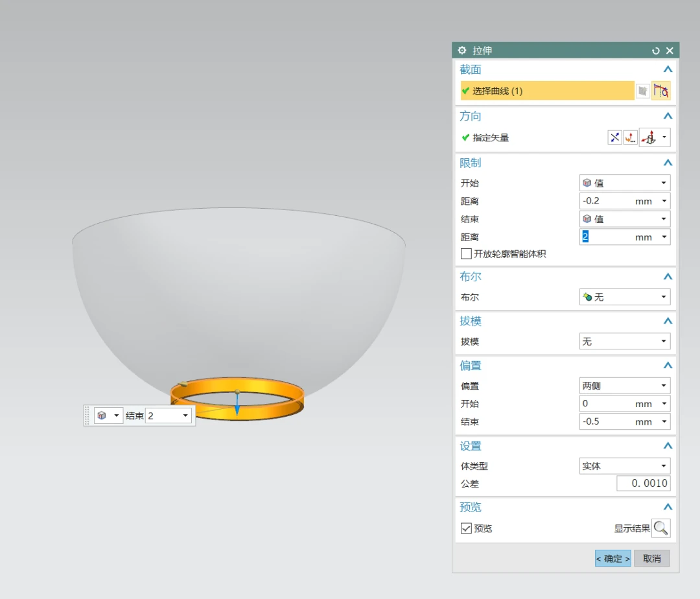Screen dimensions: 700x599
Task: Open the 开始 limit type dropdown
Action: pyautogui.click(x=625, y=183)
